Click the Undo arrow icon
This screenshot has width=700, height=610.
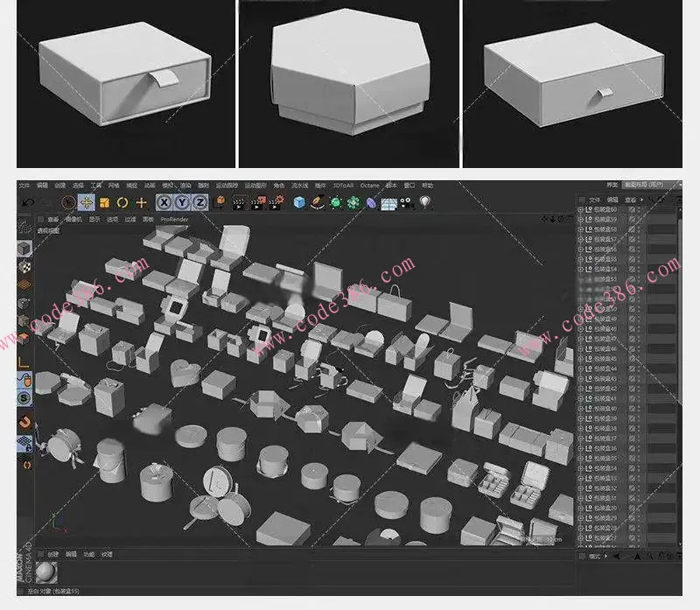tap(28, 202)
